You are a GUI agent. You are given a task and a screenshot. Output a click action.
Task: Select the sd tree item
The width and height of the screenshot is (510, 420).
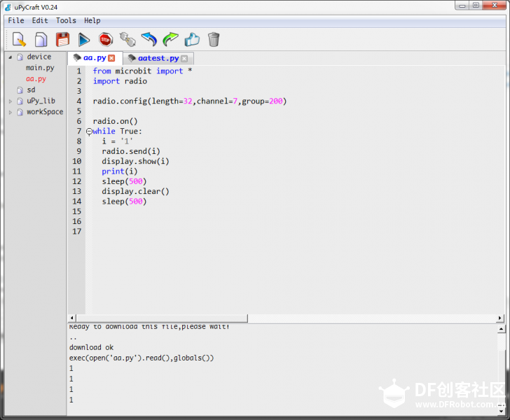(31, 90)
